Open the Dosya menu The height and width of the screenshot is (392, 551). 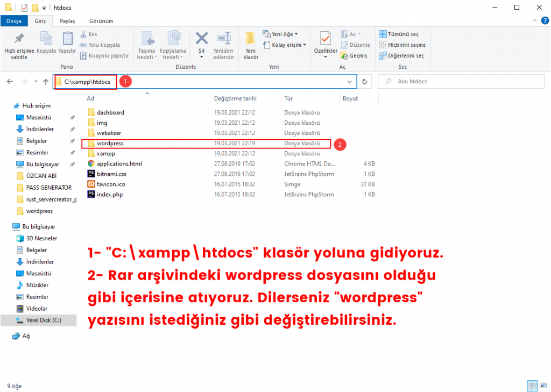13,20
